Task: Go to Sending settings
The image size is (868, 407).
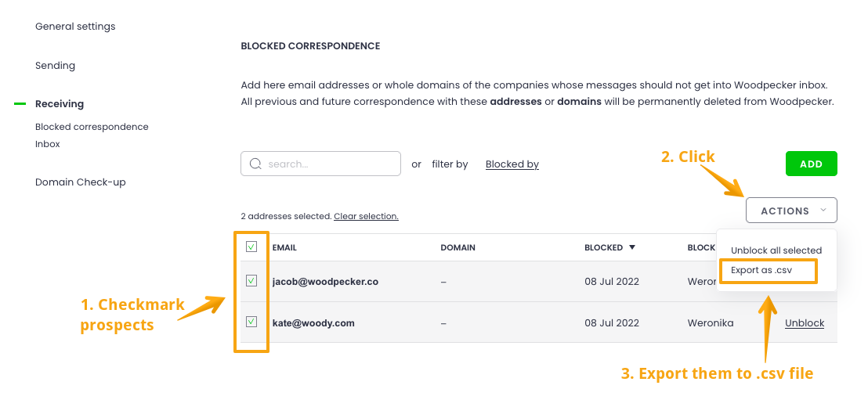Action: pos(55,66)
